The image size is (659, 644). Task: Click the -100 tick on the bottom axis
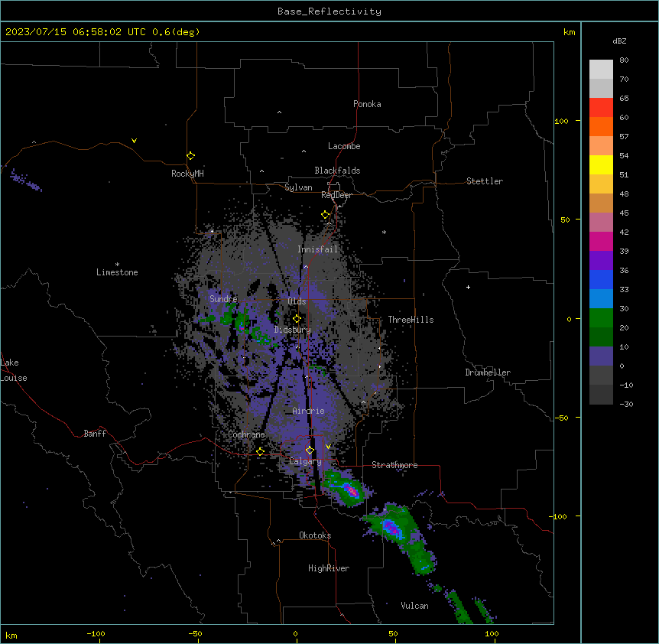[x=96, y=633]
